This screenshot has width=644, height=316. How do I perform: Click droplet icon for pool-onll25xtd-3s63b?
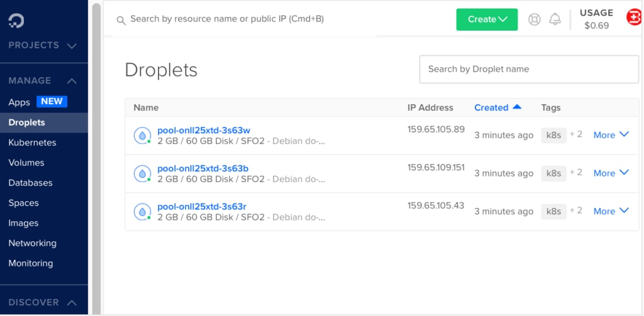[143, 174]
